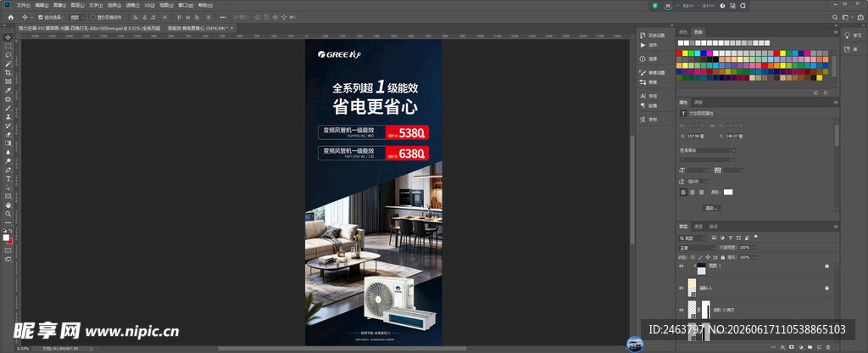Click the 图层 1 layer thumbnail
This screenshot has height=353, width=868.
700,267
